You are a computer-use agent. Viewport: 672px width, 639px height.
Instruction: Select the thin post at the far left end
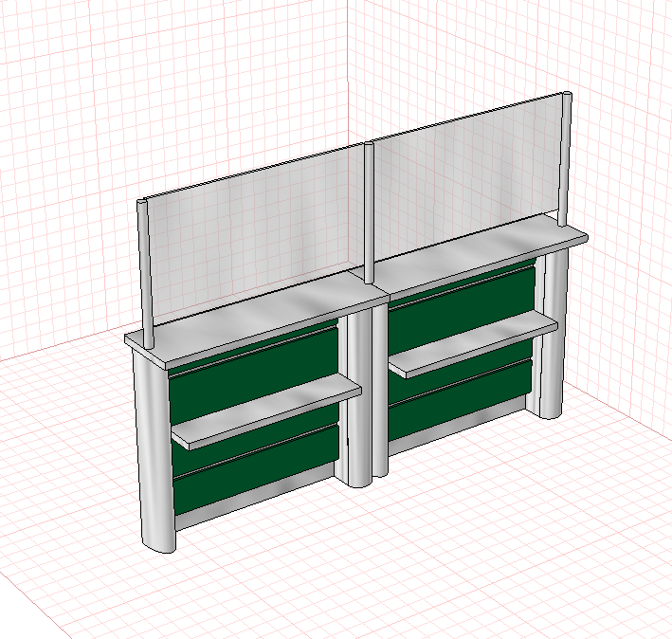pos(144,274)
